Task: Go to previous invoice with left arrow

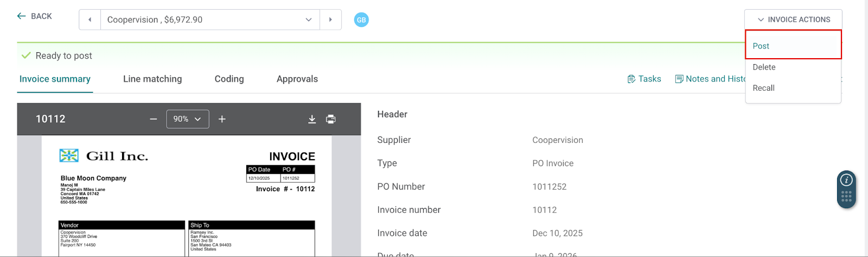Action: pos(90,20)
